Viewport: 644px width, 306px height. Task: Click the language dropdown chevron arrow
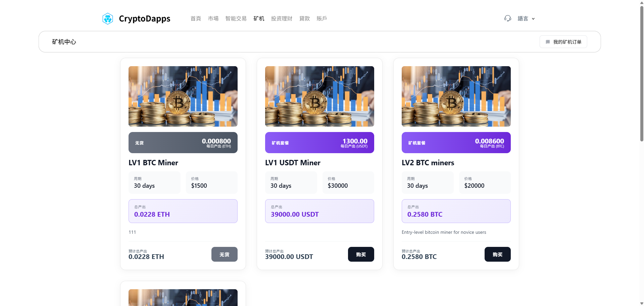533,19
